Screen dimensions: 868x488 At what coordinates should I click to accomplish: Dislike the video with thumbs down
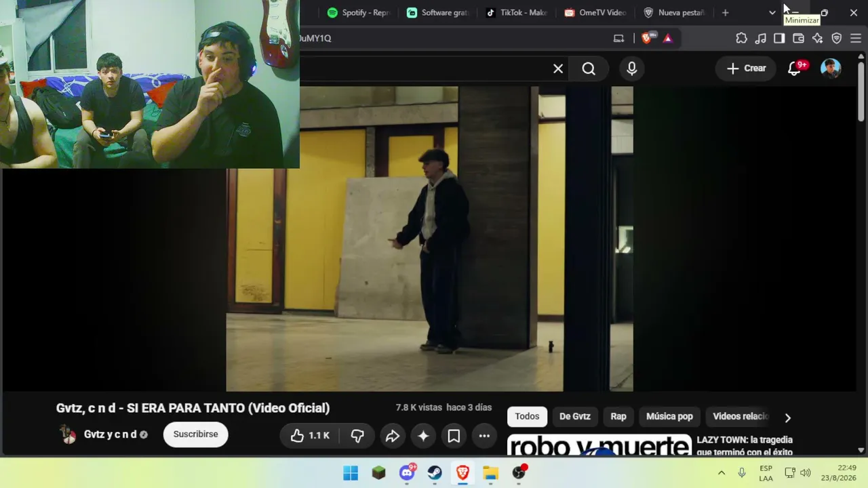click(x=357, y=436)
